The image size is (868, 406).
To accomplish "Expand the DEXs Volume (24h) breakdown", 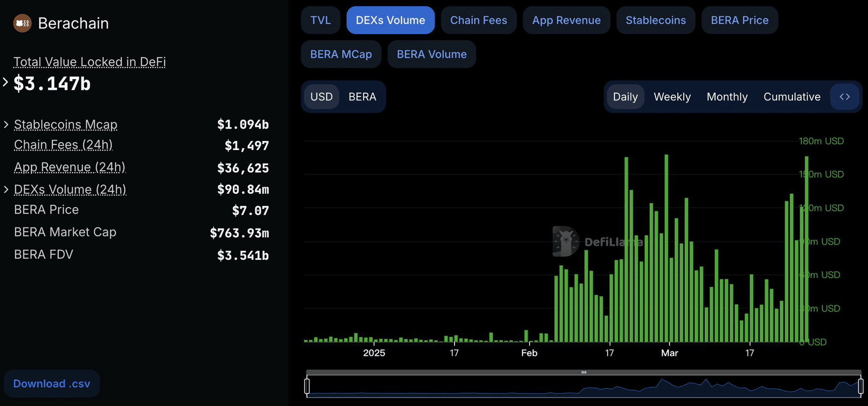I will point(6,189).
